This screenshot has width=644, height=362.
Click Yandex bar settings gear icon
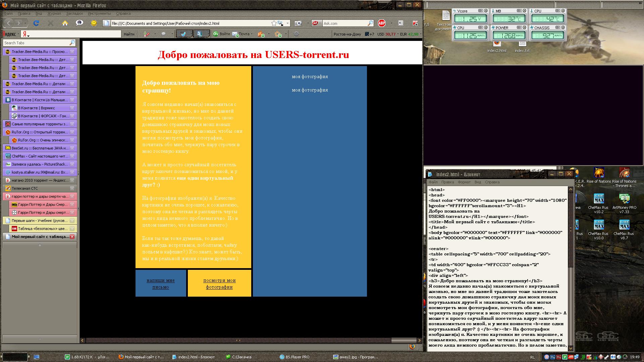pos(296,34)
